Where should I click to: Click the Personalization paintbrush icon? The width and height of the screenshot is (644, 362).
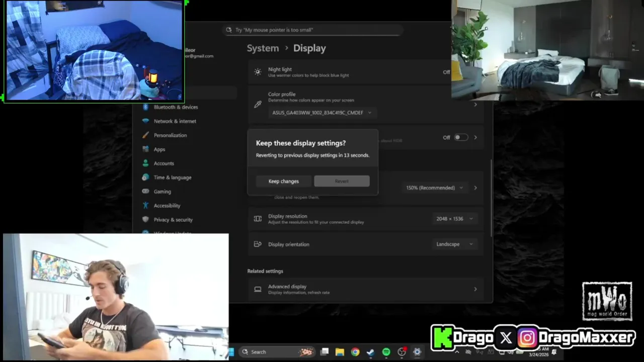(145, 135)
